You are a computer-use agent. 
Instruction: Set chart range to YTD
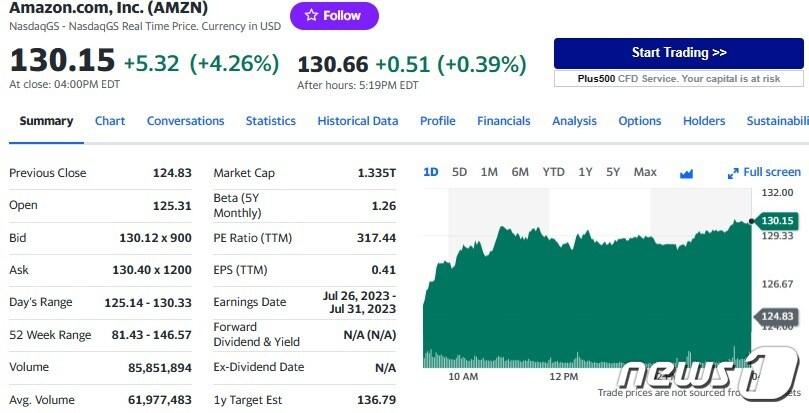click(553, 172)
